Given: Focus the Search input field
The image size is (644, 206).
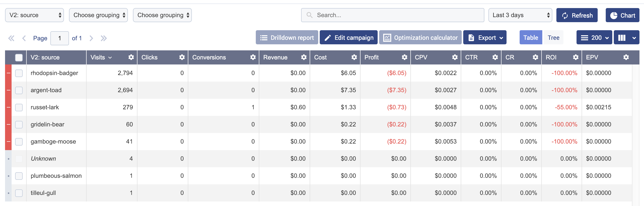Looking at the screenshot, I should [393, 15].
